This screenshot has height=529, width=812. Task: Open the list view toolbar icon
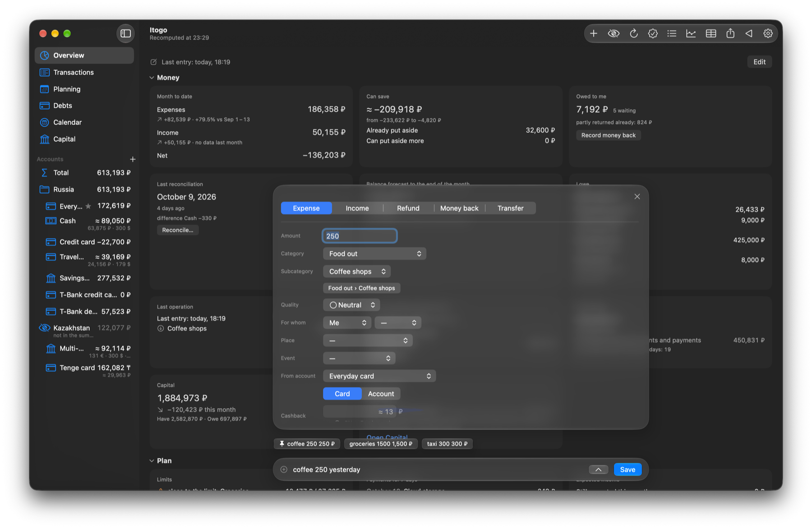point(672,33)
